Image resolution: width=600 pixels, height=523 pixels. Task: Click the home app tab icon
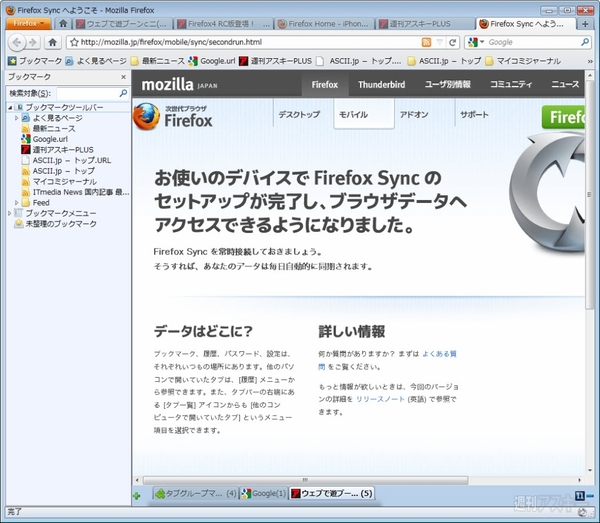click(x=63, y=24)
